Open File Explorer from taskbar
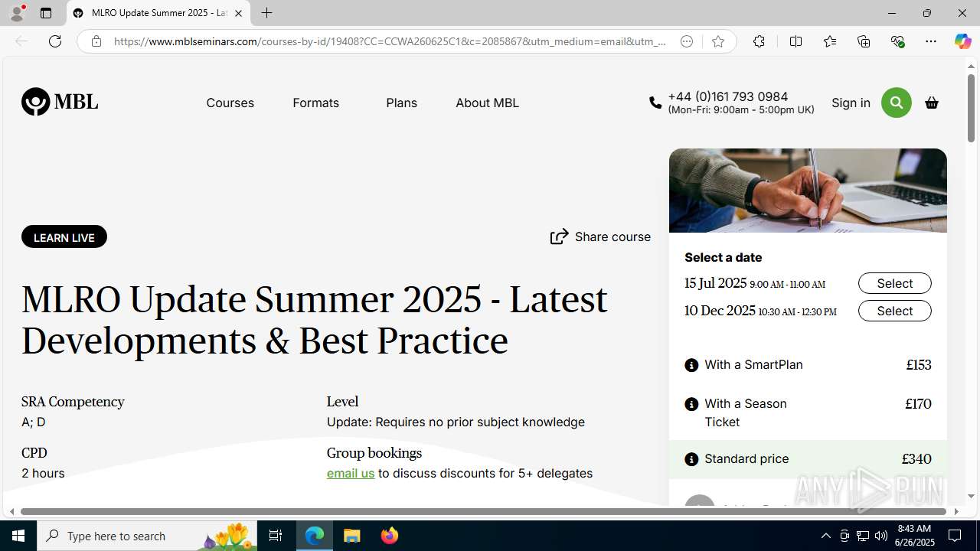Image resolution: width=980 pixels, height=551 pixels. pos(352,536)
